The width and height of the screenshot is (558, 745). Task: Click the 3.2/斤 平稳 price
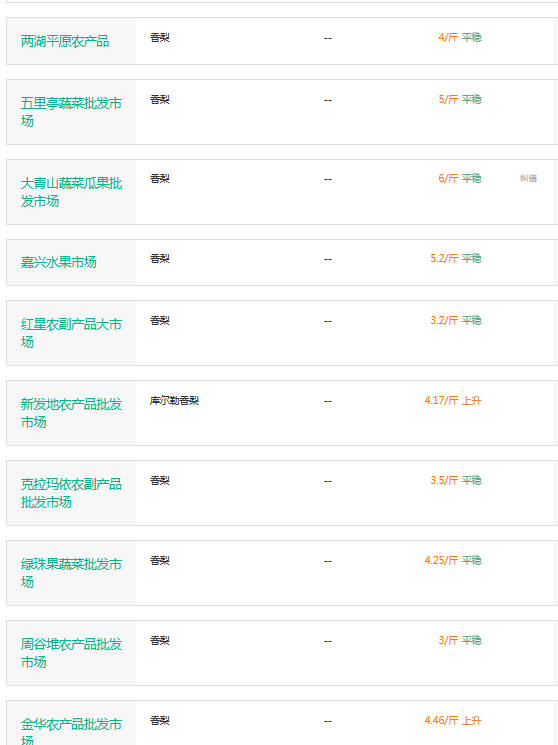[x=456, y=320]
